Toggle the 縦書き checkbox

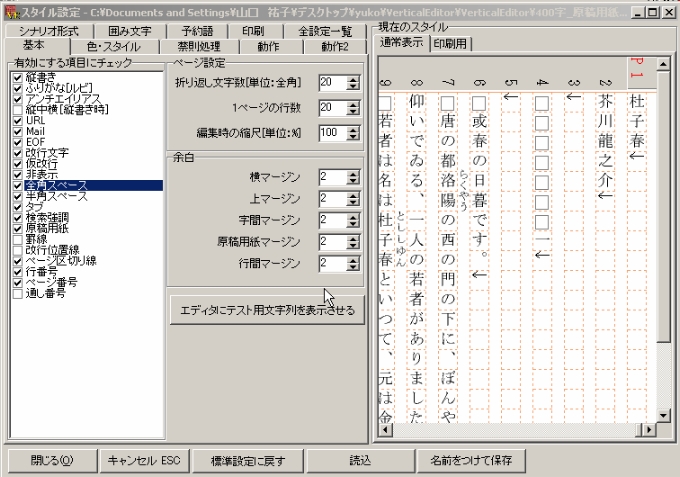[x=18, y=78]
